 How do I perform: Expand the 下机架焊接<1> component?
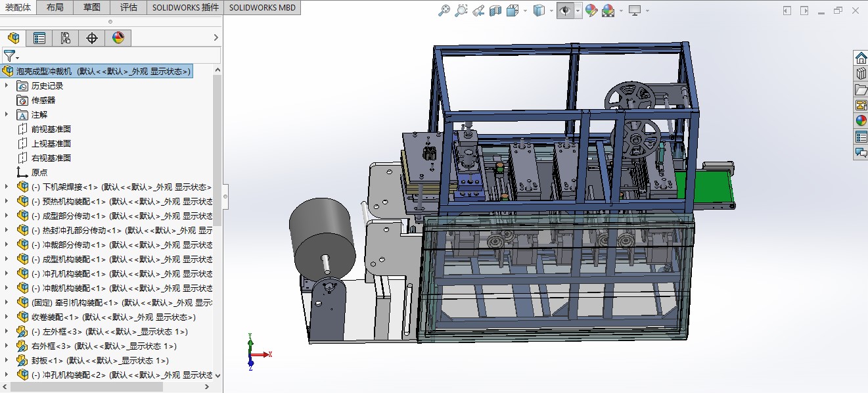tap(7, 187)
